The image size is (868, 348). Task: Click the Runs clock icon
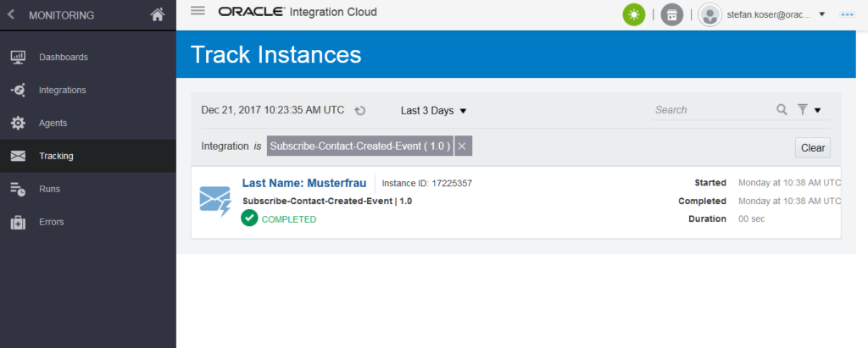click(19, 189)
